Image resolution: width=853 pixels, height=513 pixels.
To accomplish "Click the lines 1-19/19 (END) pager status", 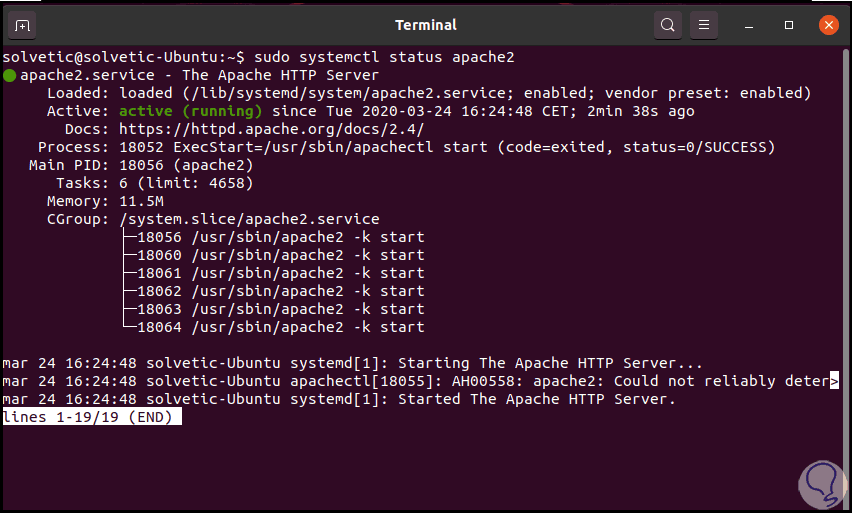I will 92,417.
